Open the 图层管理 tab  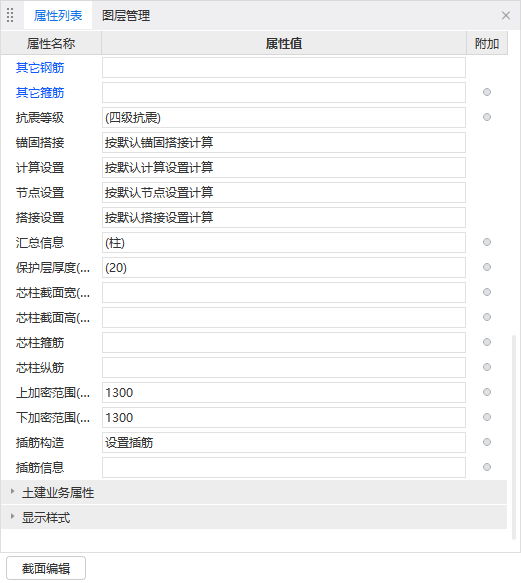(x=126, y=16)
